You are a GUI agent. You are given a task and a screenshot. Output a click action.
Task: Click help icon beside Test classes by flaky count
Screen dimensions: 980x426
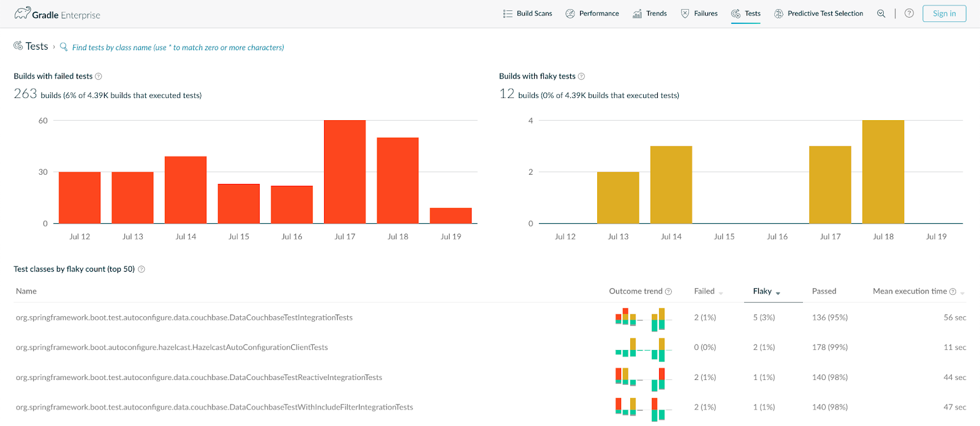click(141, 269)
